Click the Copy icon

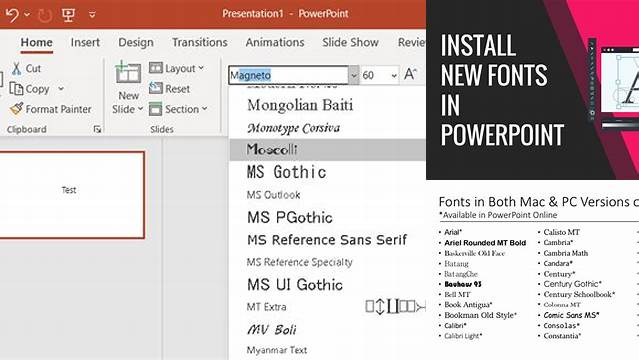(x=16, y=89)
